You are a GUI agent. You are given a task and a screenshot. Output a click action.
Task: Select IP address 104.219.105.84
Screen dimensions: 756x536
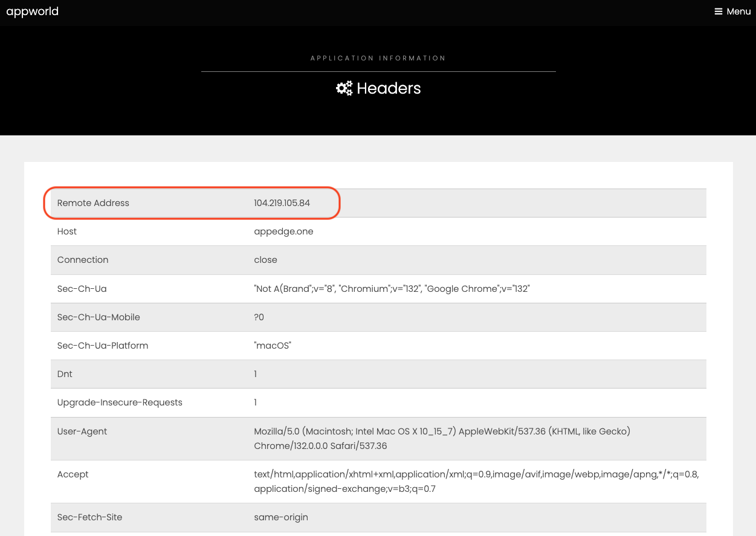(282, 203)
